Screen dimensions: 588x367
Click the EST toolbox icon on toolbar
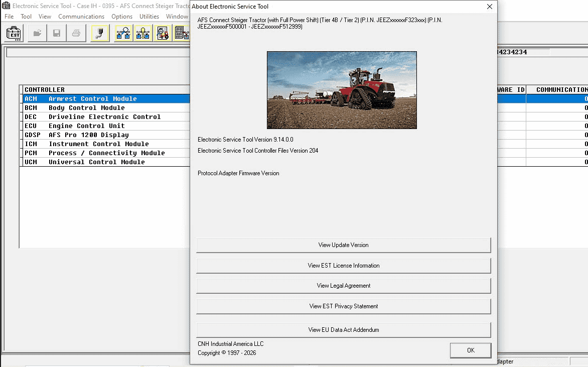(x=14, y=33)
